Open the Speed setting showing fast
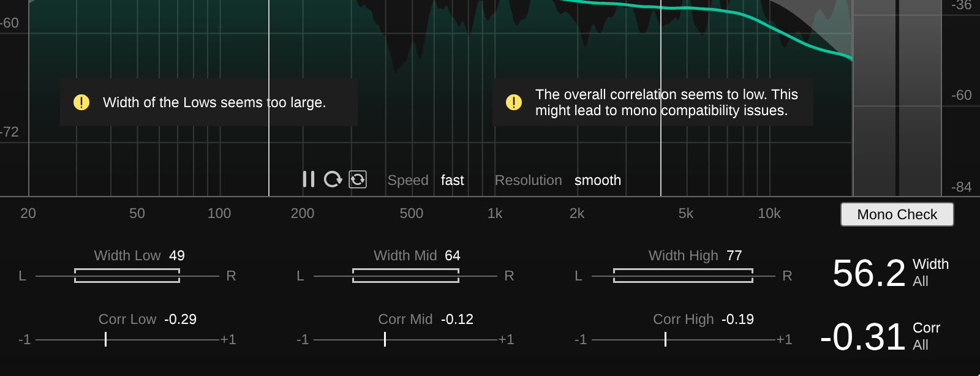 (452, 181)
